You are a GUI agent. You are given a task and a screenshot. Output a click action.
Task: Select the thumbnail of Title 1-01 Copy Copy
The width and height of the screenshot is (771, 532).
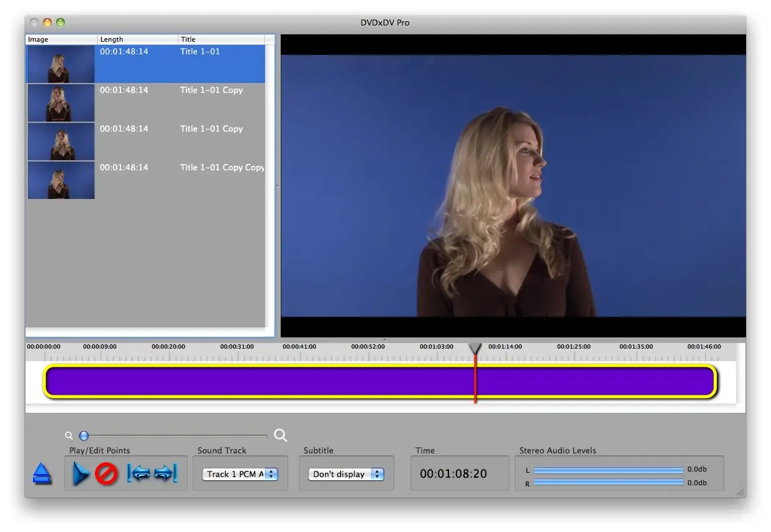pos(61,180)
